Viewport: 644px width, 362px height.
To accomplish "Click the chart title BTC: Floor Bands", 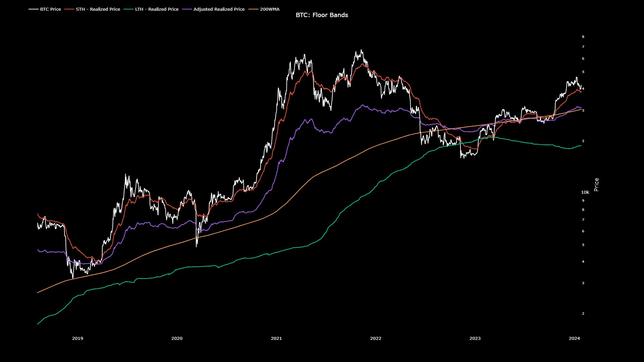I will click(x=322, y=15).
